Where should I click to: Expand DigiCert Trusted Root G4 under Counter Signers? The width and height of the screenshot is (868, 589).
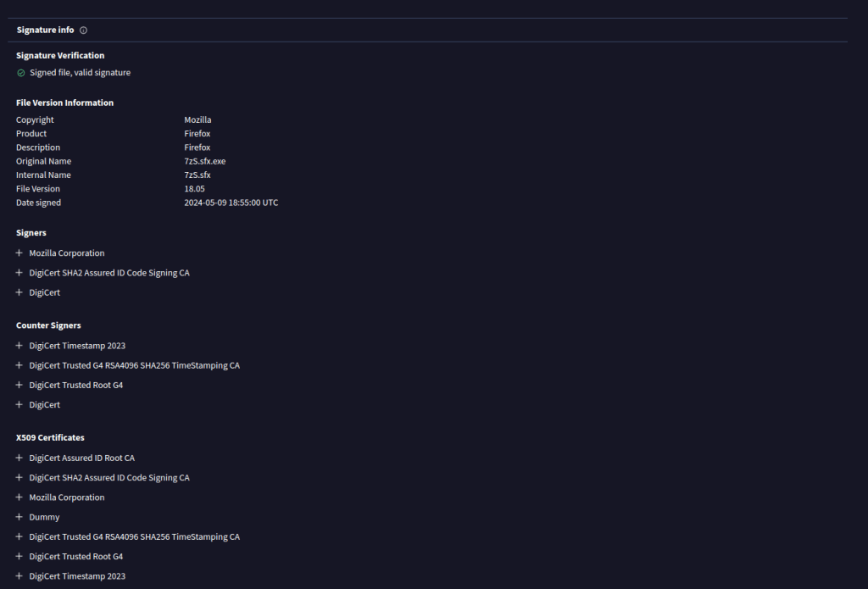tap(19, 385)
